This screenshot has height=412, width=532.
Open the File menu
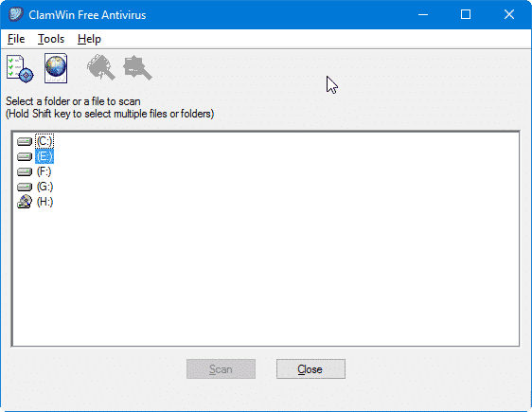pyautogui.click(x=16, y=39)
